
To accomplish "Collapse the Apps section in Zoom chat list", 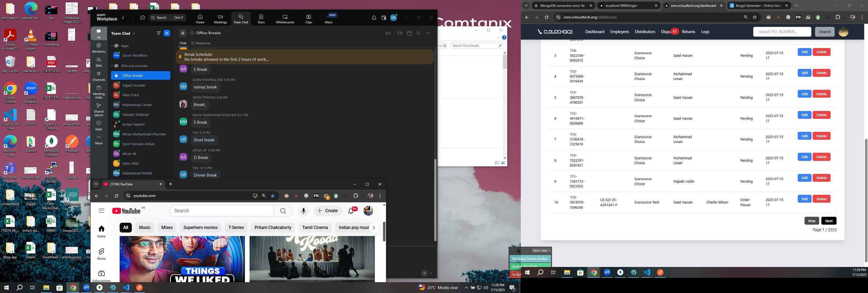I will tap(112, 46).
